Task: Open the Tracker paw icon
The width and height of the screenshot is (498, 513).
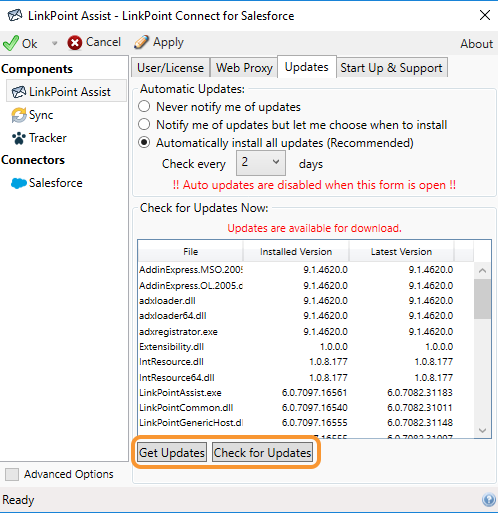Action: [x=19, y=138]
